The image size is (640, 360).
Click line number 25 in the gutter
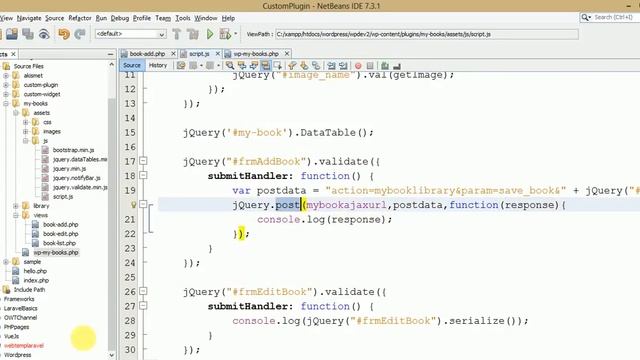(130, 277)
